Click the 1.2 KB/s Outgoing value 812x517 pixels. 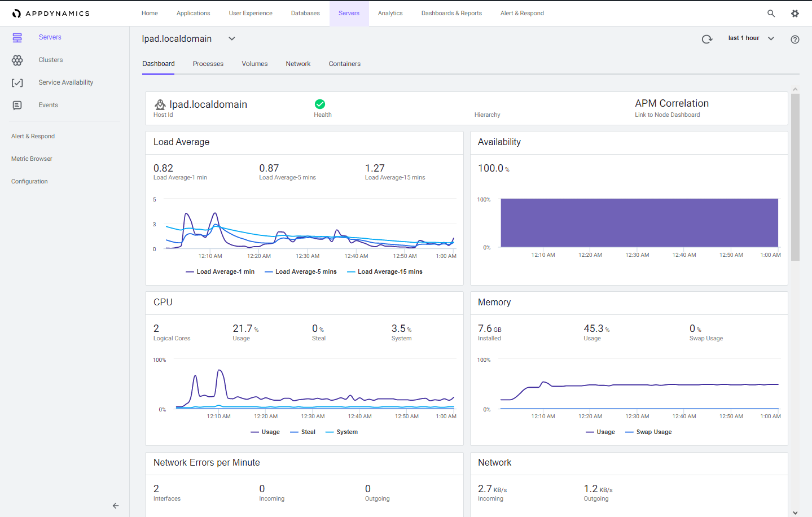coord(598,489)
